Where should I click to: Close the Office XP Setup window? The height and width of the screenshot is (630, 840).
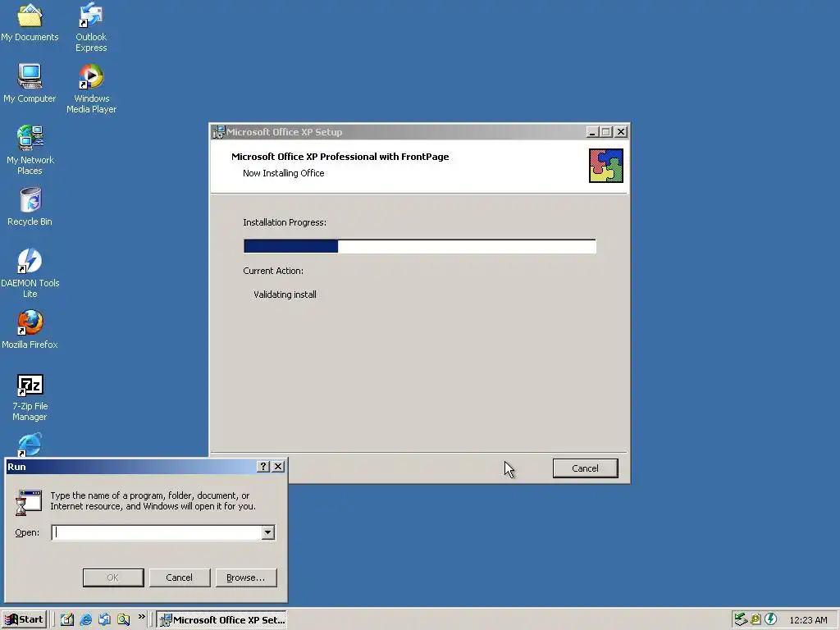[621, 132]
